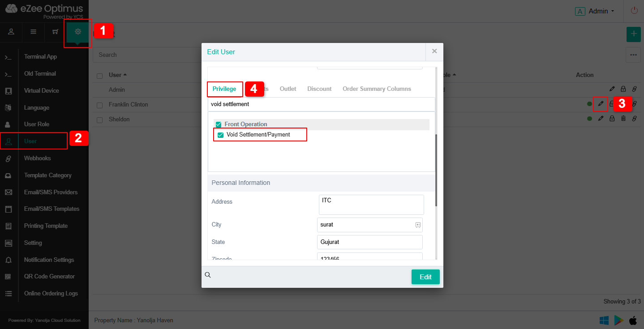Click the edit pencil for Franklin Clinton
The image size is (644, 329).
coord(601,104)
